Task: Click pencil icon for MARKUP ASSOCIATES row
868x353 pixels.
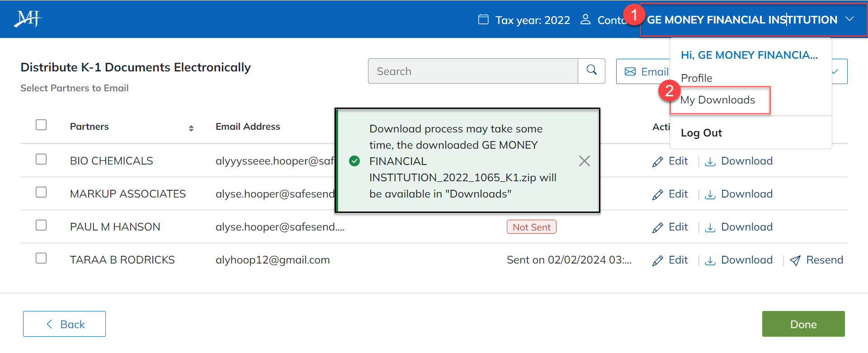Action: coord(658,194)
